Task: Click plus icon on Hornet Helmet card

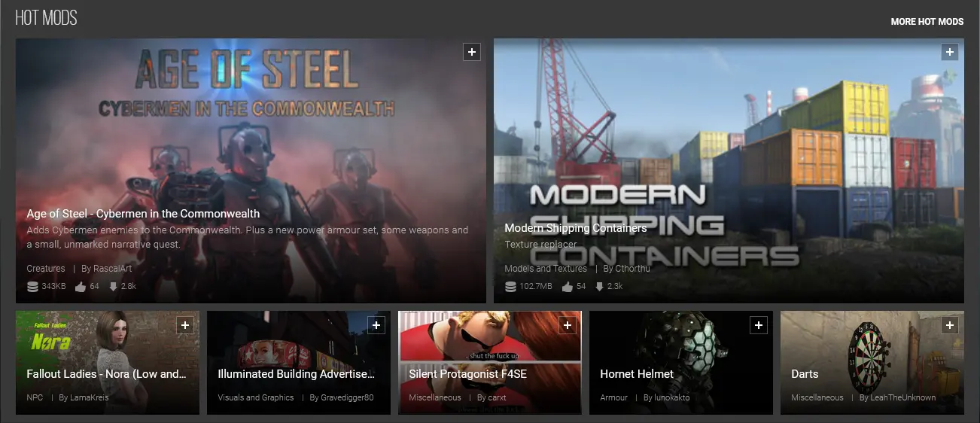Action: pyautogui.click(x=759, y=325)
